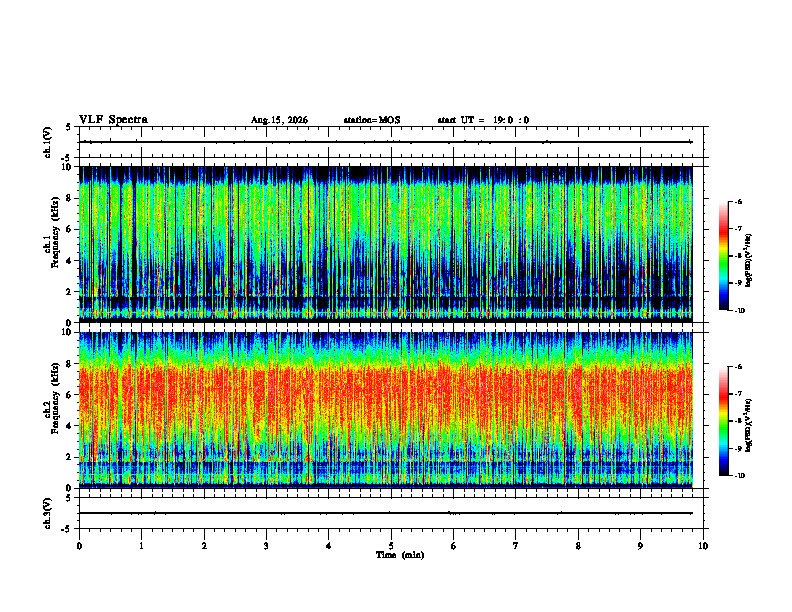Click time tick label "4" on x-axis
This screenshot has width=792, height=612.
[x=329, y=546]
